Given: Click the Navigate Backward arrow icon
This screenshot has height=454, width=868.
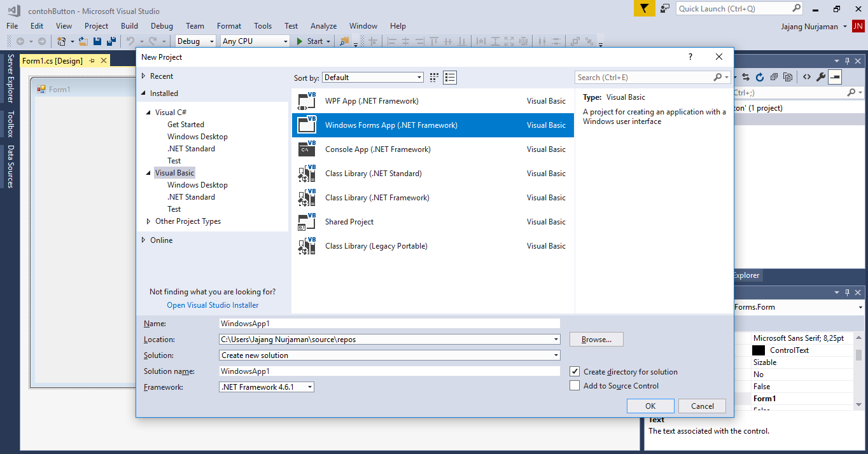Looking at the screenshot, I should 21,41.
